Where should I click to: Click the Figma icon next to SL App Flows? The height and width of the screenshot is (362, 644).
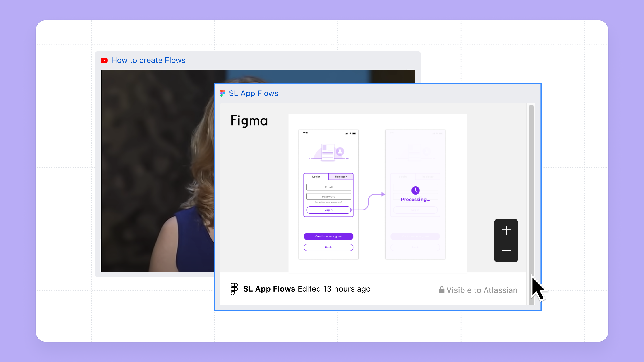click(x=222, y=93)
